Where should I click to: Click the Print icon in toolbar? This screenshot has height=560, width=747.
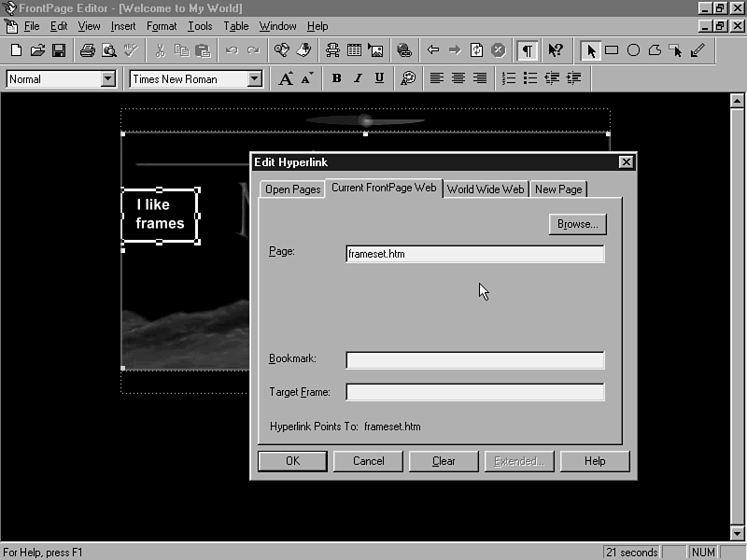pos(87,50)
